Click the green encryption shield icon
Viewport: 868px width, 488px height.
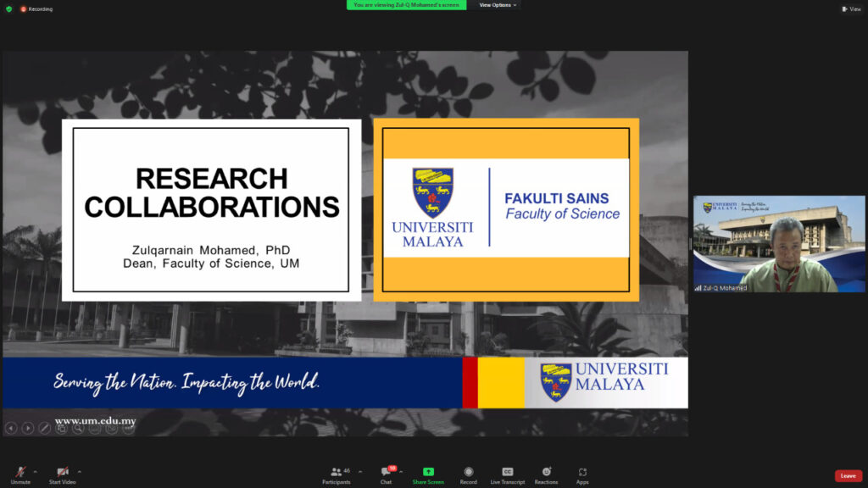tap(8, 8)
